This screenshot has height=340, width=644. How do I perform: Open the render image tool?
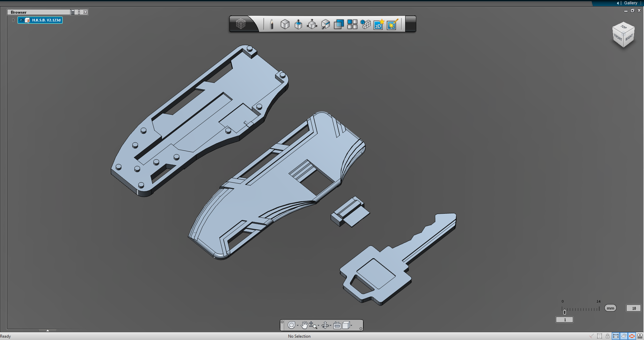[x=392, y=24]
